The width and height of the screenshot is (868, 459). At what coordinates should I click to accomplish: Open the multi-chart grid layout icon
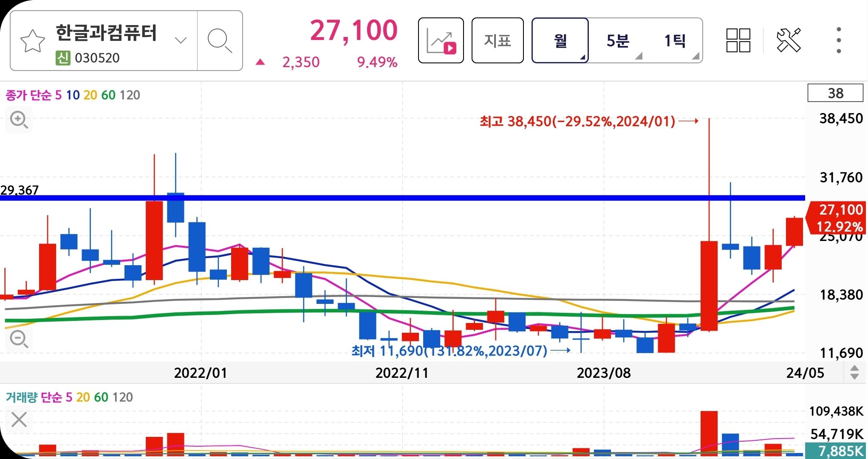738,40
